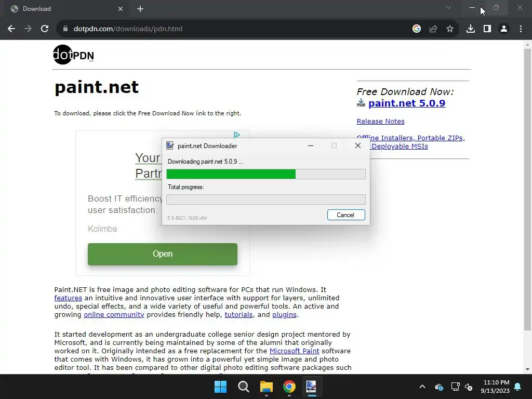Open the Chrome profile icon
Screen dimensions: 532x399
(504, 29)
